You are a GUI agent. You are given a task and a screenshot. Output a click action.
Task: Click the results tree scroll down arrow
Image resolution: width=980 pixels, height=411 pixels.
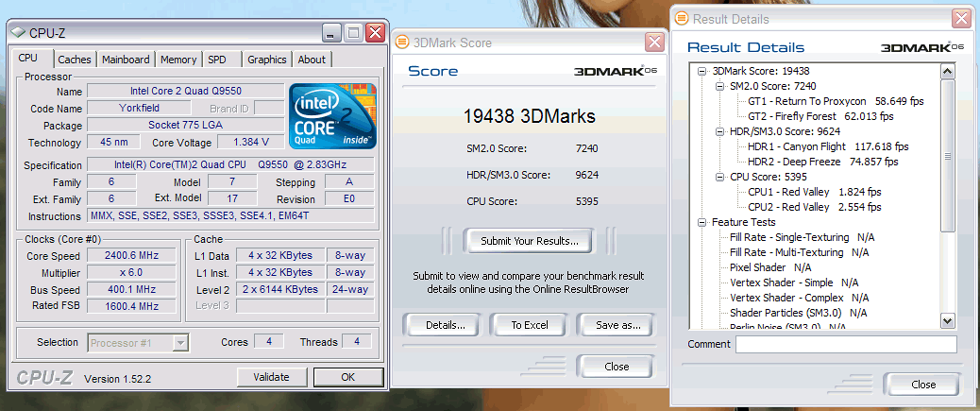coord(948,321)
